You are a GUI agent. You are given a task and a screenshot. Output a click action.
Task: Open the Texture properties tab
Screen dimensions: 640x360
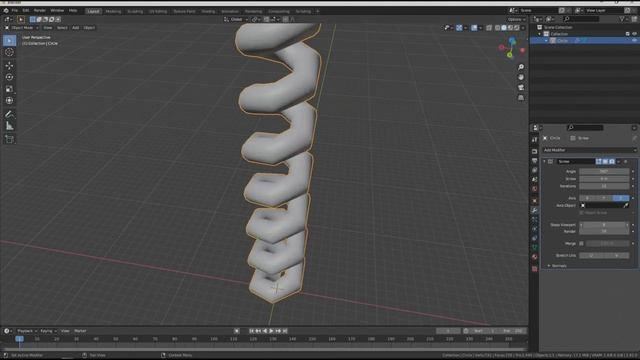(x=535, y=269)
